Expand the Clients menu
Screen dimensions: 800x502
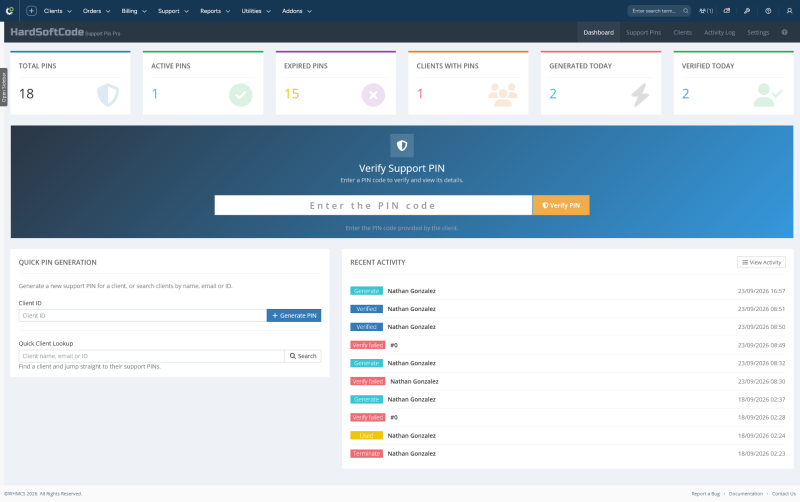coord(58,11)
